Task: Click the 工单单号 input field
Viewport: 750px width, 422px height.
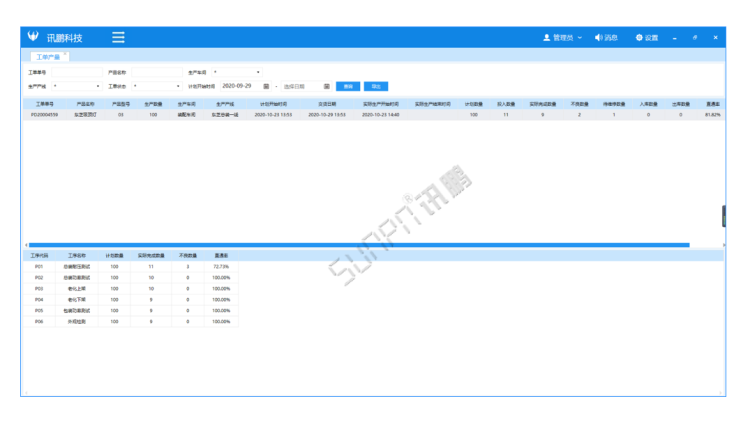Action: point(76,72)
